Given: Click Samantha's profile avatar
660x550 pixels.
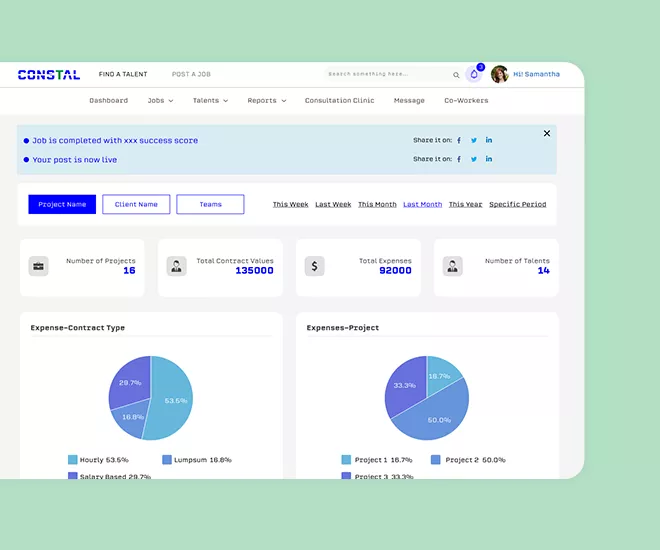Looking at the screenshot, I should pos(499,74).
